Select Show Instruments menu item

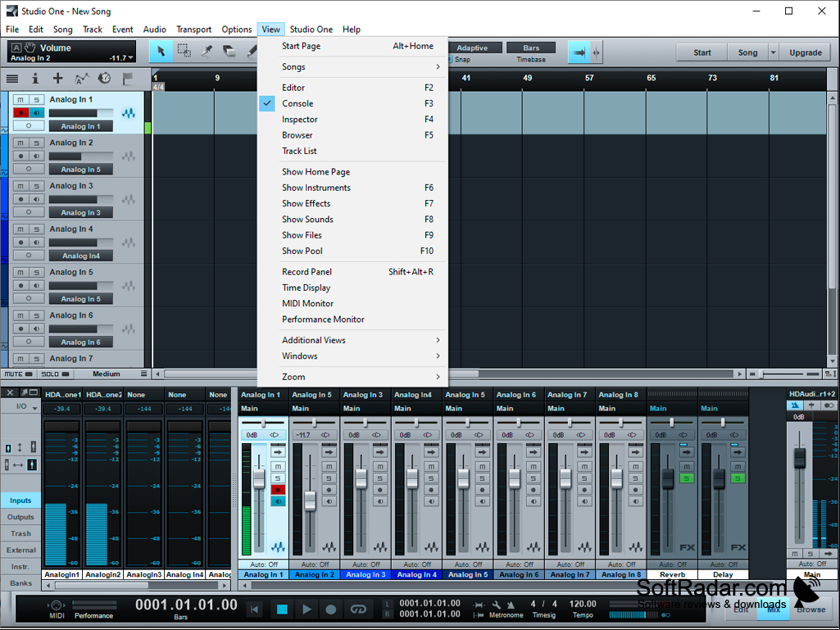pos(352,188)
